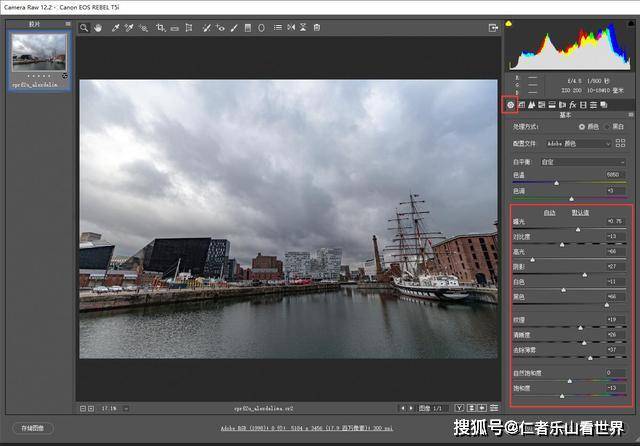This screenshot has height=446, width=640.
Task: Open the zoom level dropdown
Action: [x=114, y=408]
